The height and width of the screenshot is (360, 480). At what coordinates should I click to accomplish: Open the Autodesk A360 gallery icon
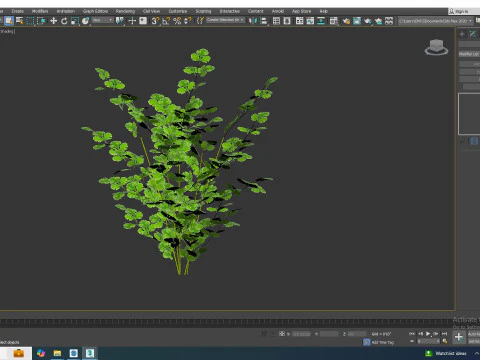(x=389, y=21)
